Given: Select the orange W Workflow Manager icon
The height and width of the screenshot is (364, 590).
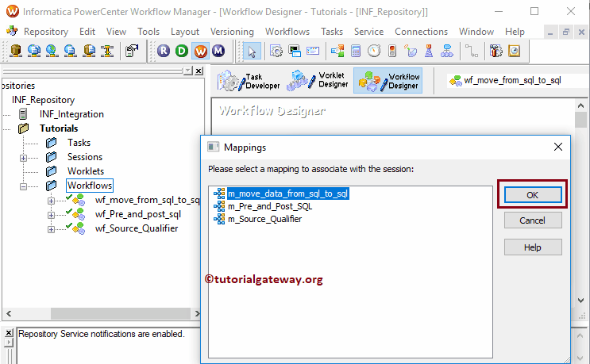Looking at the screenshot, I should (x=200, y=50).
